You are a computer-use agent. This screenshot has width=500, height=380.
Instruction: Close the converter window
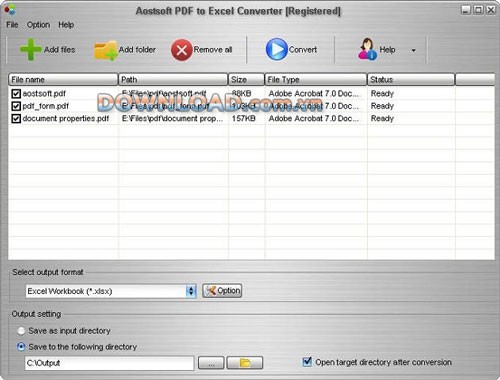tap(491, 10)
